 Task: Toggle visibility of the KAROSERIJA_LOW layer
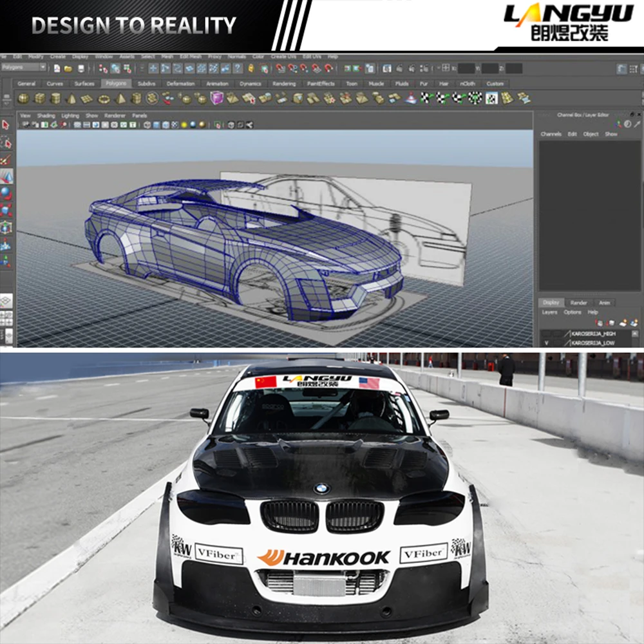(x=546, y=342)
